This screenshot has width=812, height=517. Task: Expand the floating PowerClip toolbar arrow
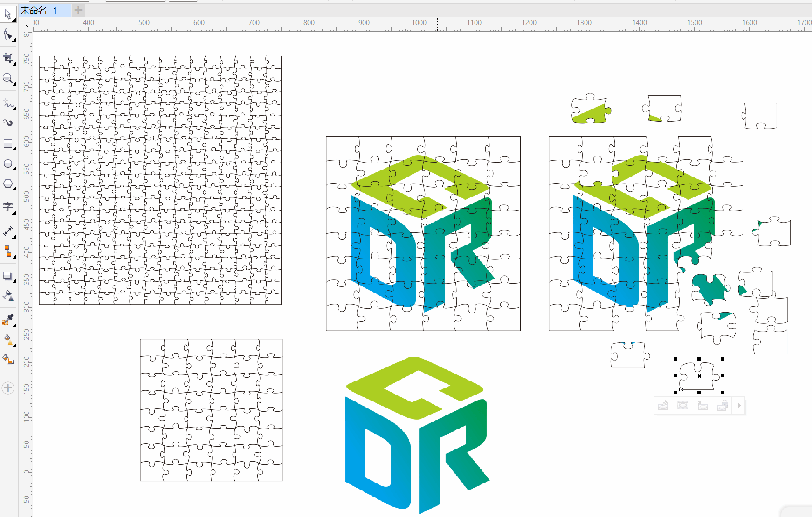pyautogui.click(x=739, y=406)
